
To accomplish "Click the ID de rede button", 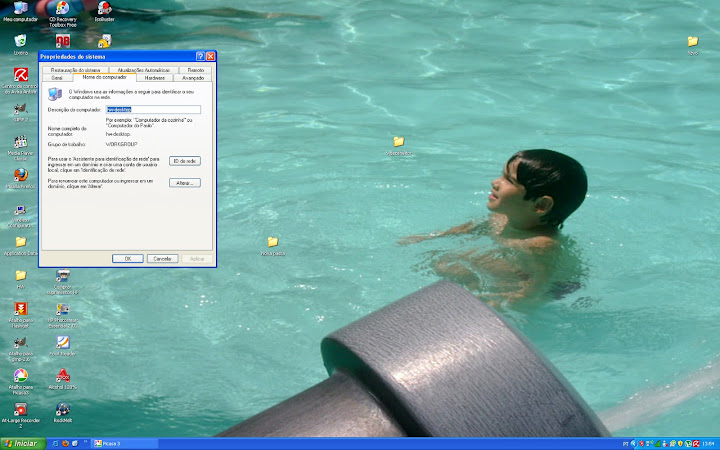I will [185, 161].
